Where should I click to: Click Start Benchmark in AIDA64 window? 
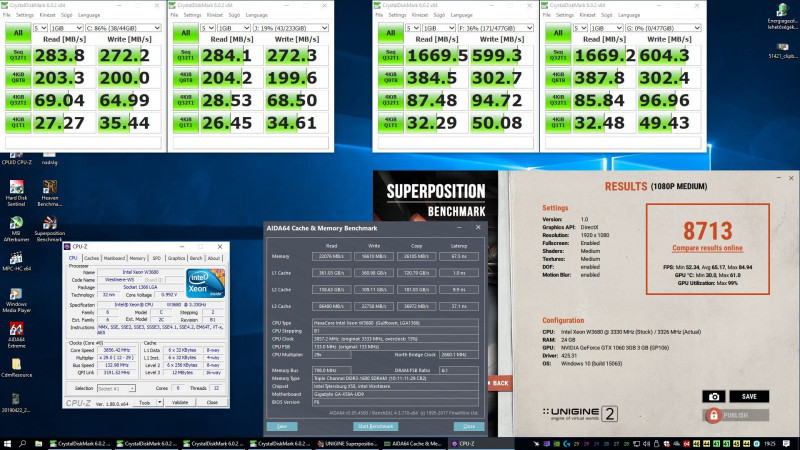[x=376, y=427]
